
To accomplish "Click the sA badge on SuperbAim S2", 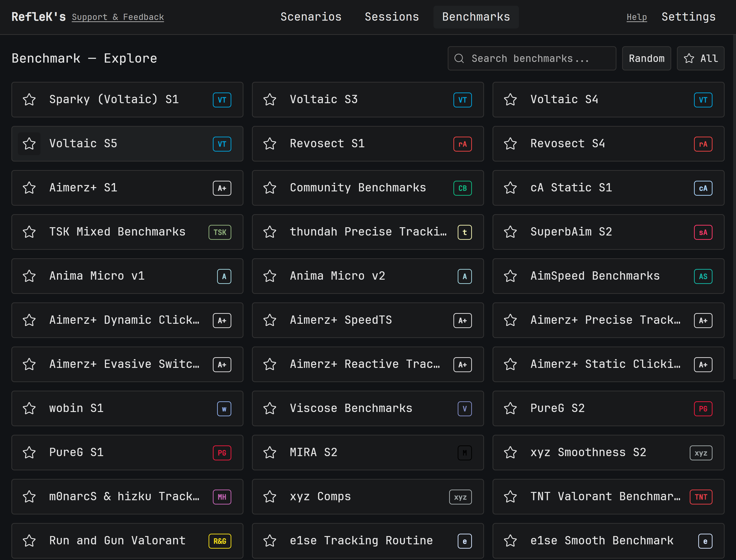I will tap(703, 232).
